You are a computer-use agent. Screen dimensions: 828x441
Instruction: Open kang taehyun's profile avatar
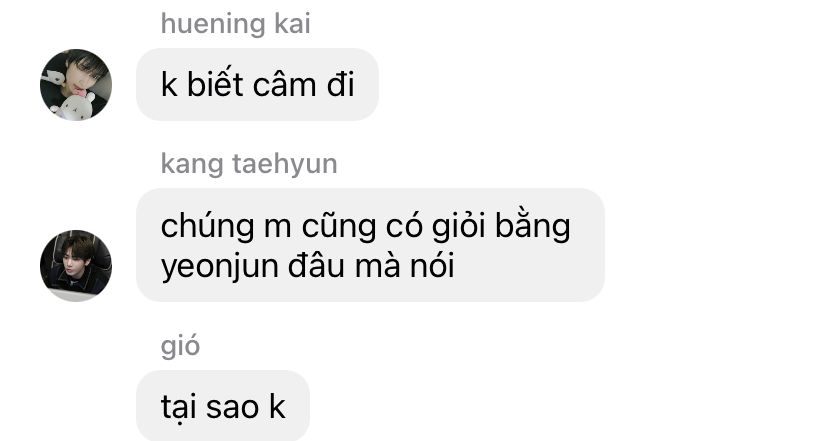point(76,266)
